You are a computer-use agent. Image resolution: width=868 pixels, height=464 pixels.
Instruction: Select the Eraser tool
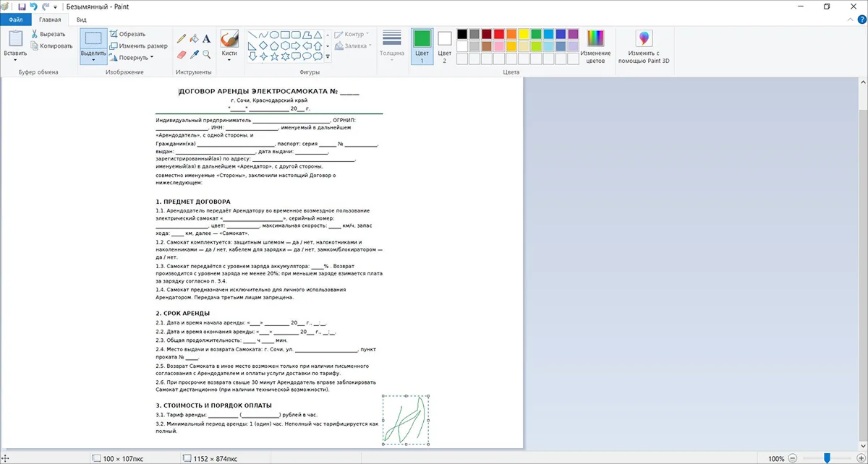tap(182, 54)
